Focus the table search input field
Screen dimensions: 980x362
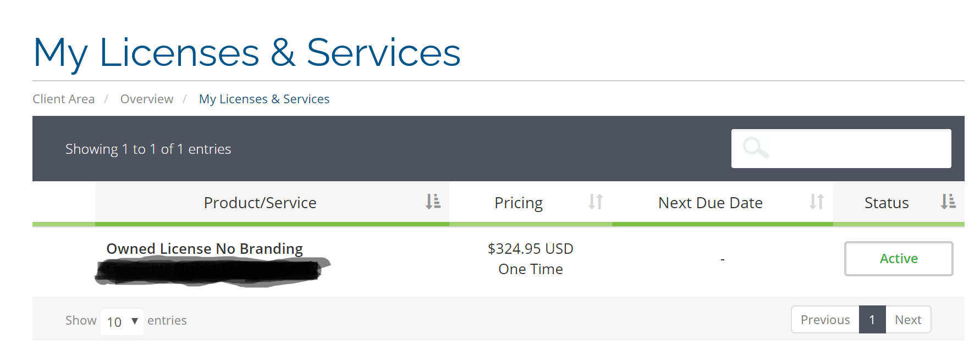858,148
